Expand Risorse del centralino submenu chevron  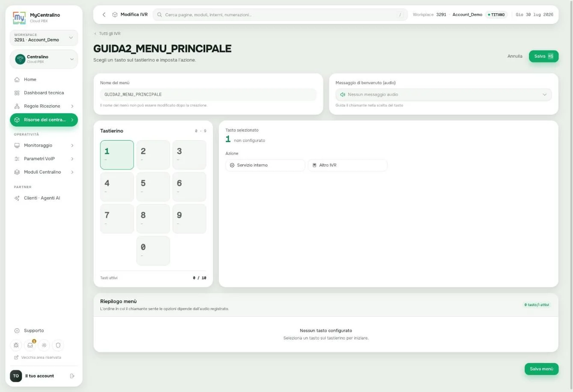[x=72, y=120]
